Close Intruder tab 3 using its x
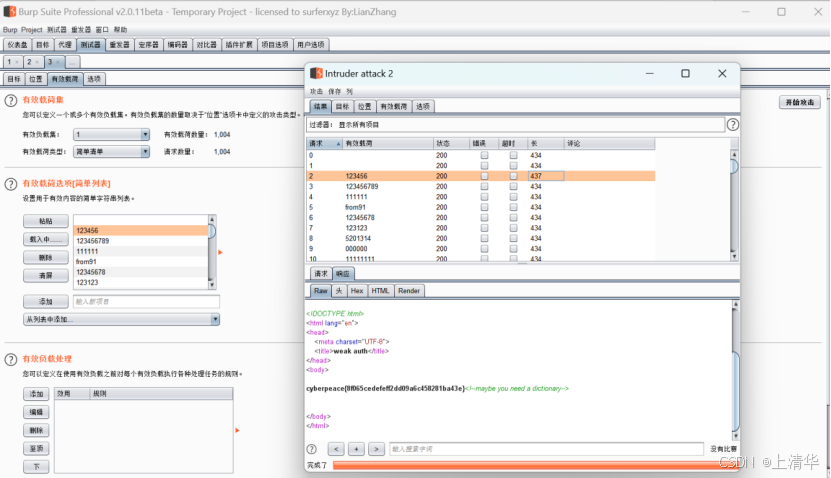 click(58, 62)
